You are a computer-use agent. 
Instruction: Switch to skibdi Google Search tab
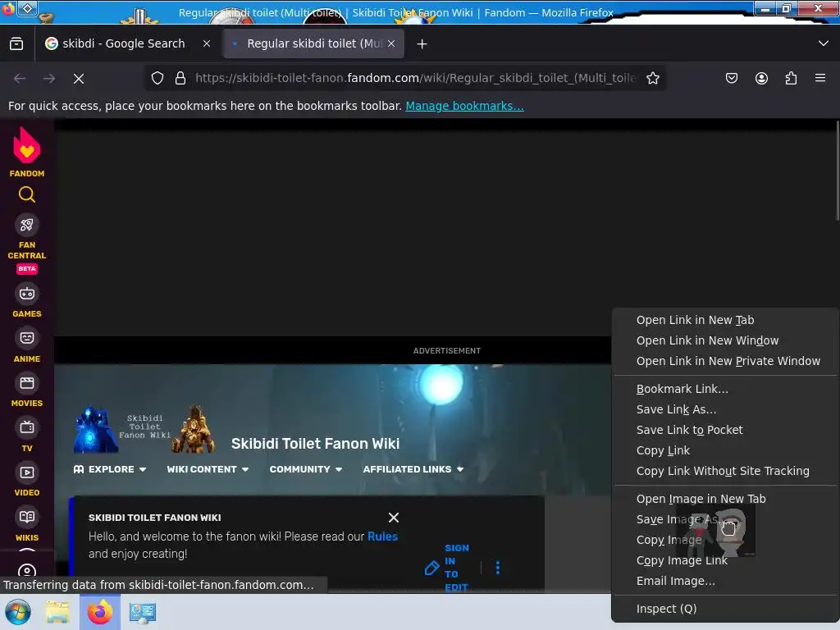pyautogui.click(x=128, y=44)
